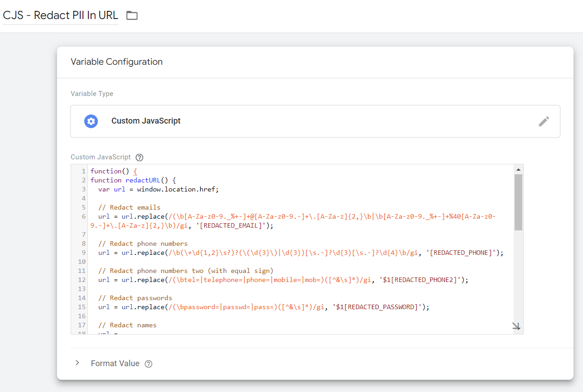Open help for Format Value
583x392 pixels.
148,363
